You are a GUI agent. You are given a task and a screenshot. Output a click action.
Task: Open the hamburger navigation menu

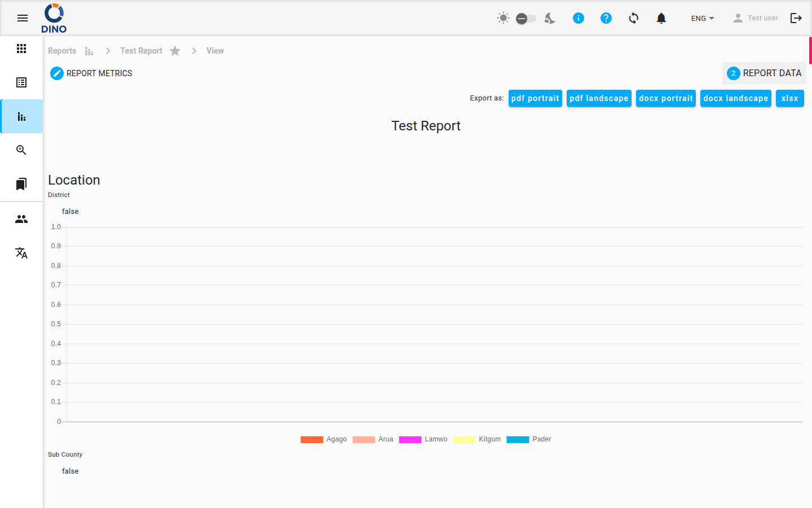(x=23, y=18)
